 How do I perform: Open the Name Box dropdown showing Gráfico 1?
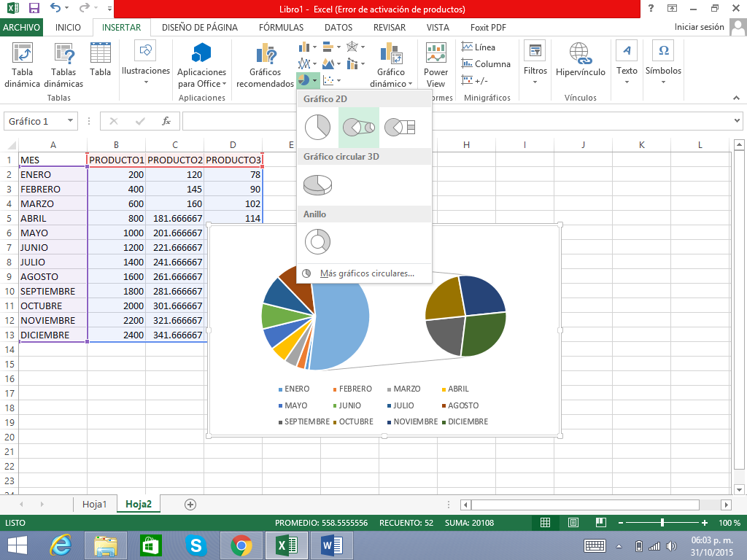point(71,121)
